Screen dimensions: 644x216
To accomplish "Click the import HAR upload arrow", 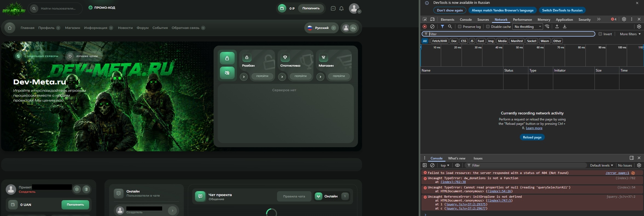I will coord(557,26).
